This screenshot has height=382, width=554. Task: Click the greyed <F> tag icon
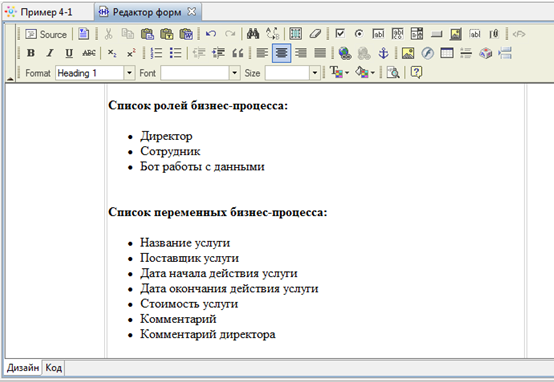[519, 34]
